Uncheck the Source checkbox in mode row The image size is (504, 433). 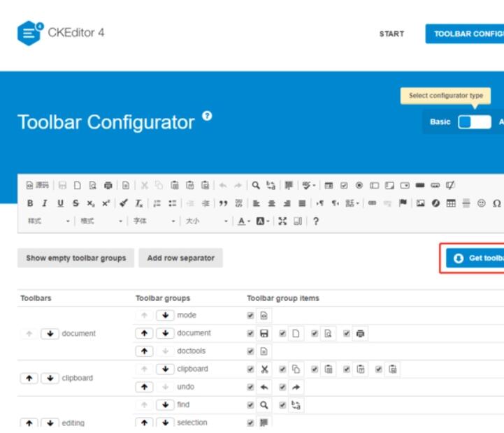point(250,316)
